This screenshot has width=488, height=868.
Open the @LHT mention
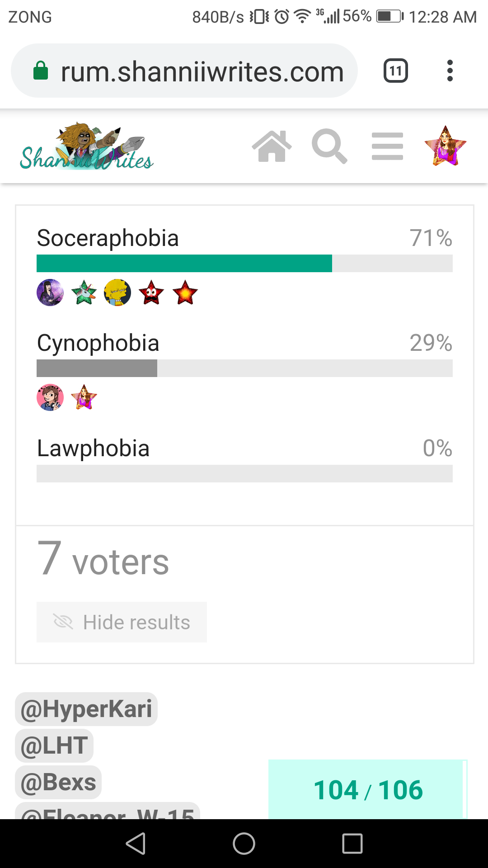[54, 745]
